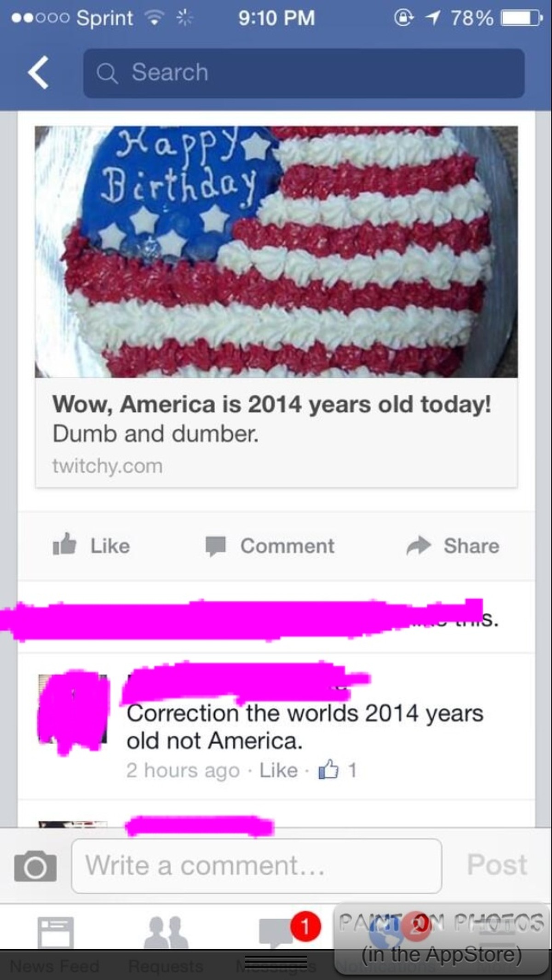Tap the Comment button under the post
This screenshot has width=552, height=980.
point(270,546)
